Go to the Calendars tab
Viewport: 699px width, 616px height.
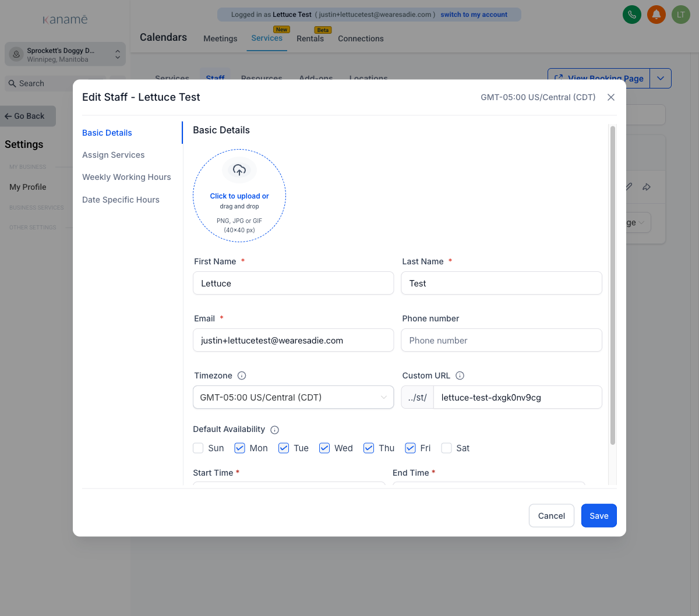[164, 37]
